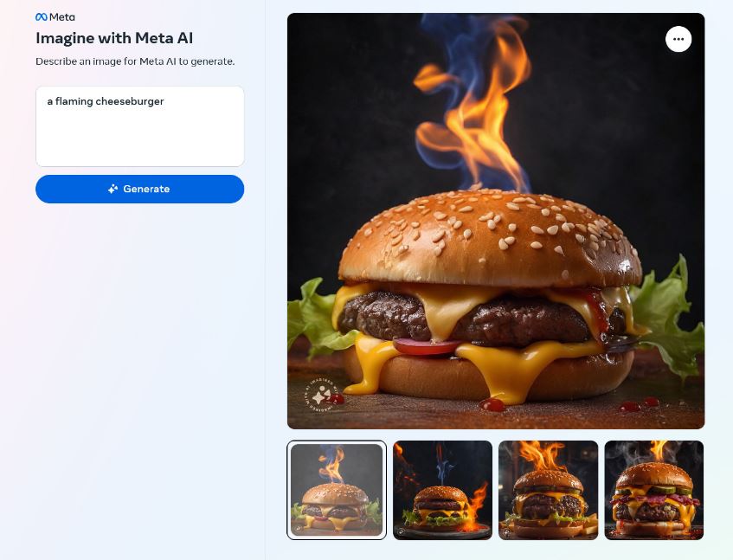
Task: Click the watermark badge on fourth thumbnail
Action: click(x=613, y=531)
